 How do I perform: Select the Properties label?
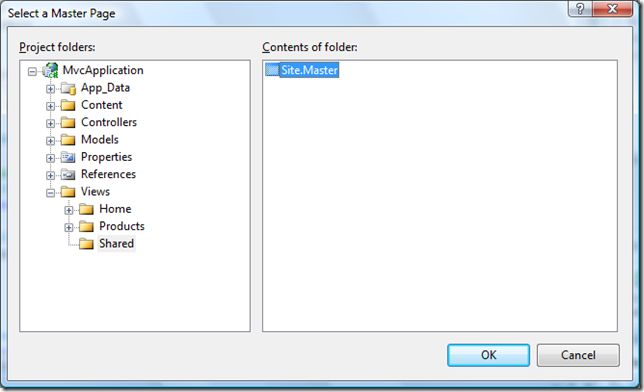pos(106,157)
